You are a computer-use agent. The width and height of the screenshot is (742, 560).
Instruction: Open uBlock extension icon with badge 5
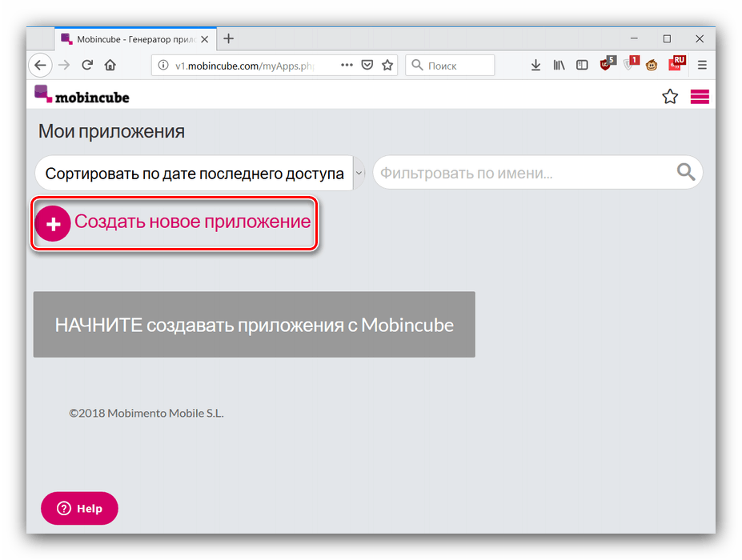[608, 63]
